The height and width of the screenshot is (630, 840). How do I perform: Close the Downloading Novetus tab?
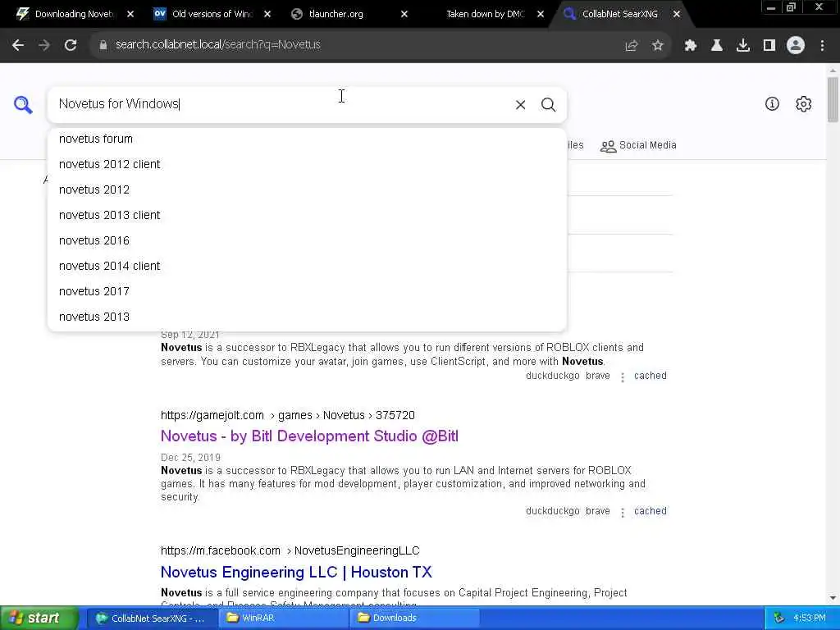tap(130, 14)
